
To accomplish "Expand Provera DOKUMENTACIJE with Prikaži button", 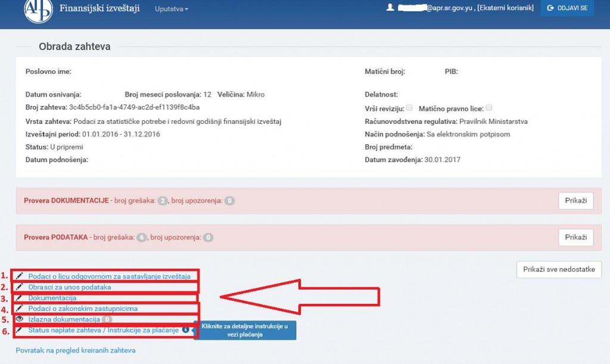I will (576, 201).
